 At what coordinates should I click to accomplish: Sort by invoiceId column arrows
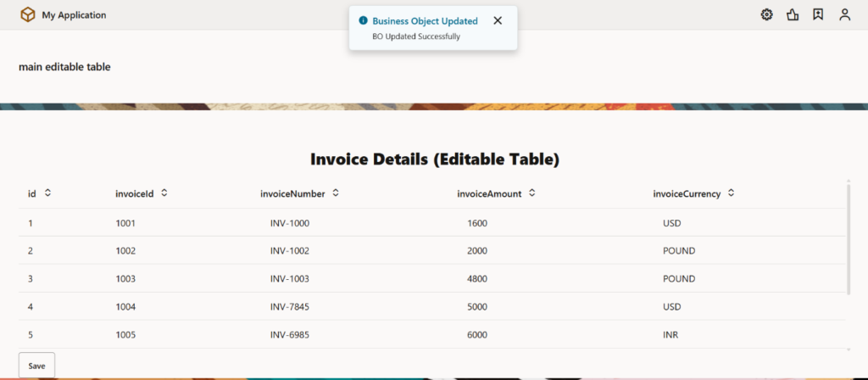coord(164,193)
